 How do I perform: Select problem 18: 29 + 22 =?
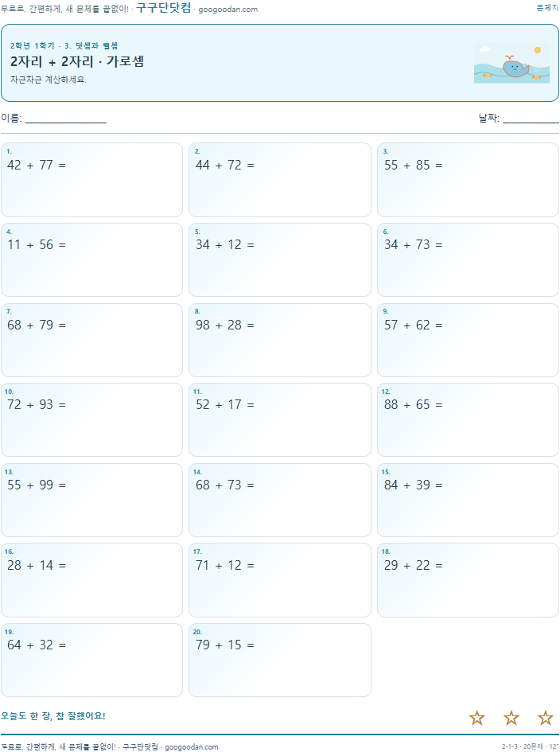click(x=468, y=580)
